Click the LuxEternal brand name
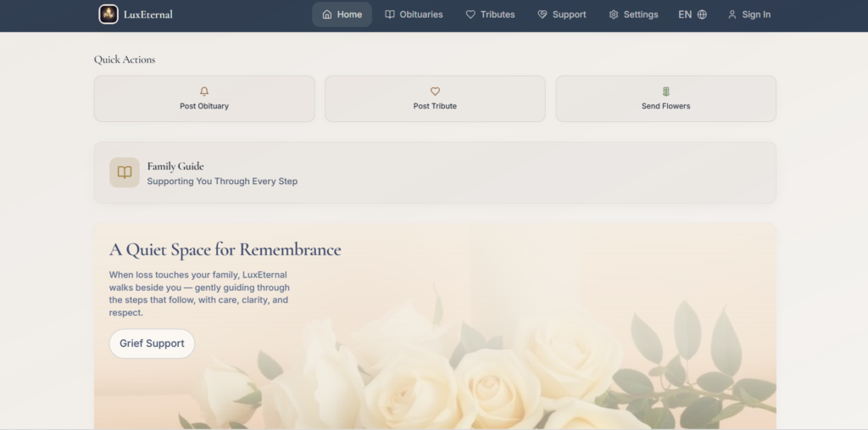Image resolution: width=868 pixels, height=430 pixels. (x=148, y=14)
